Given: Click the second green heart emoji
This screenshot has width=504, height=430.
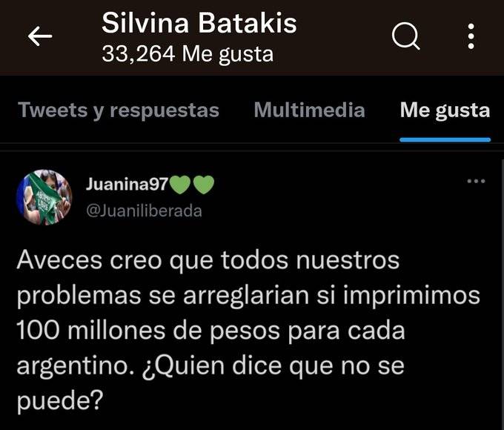Looking at the screenshot, I should pyautogui.click(x=204, y=185).
